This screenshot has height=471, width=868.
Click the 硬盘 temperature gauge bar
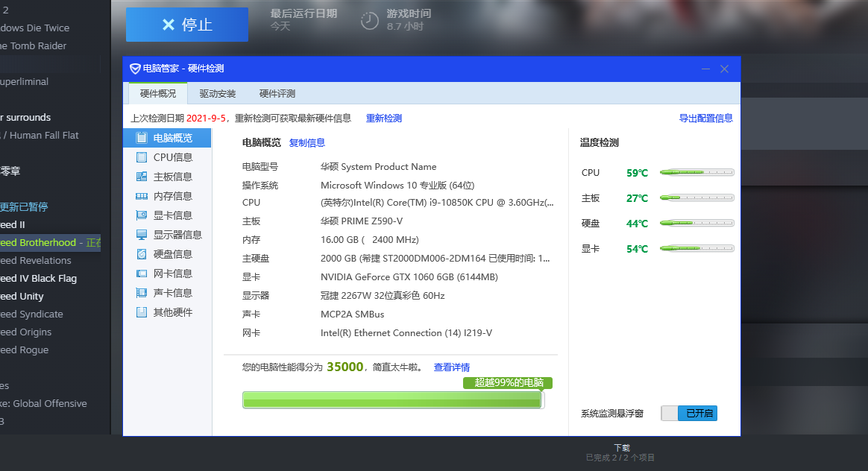(697, 224)
